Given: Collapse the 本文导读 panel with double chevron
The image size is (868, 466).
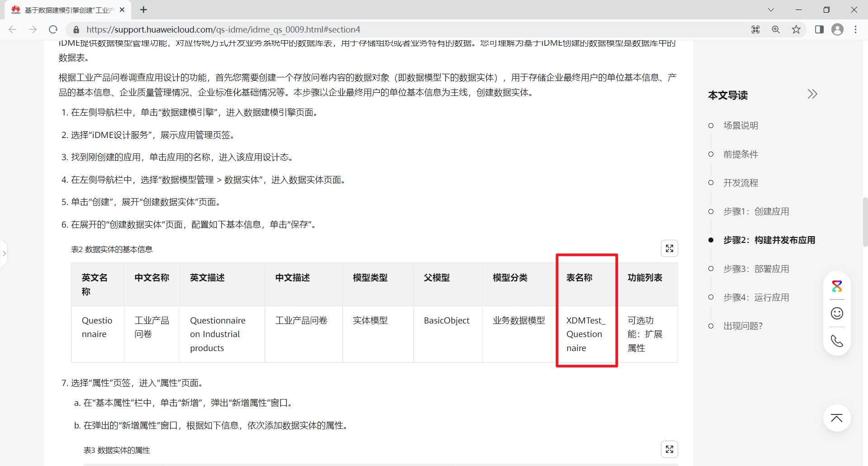Looking at the screenshot, I should 812,94.
